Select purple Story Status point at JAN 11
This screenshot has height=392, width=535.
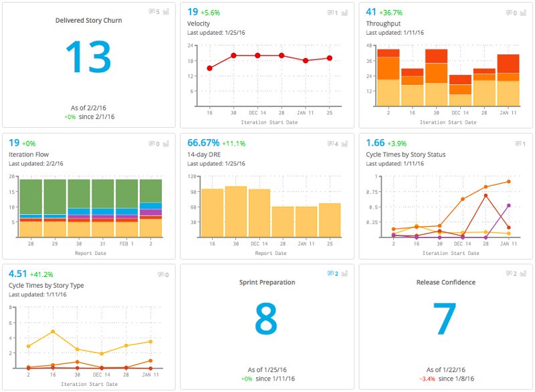[509, 205]
